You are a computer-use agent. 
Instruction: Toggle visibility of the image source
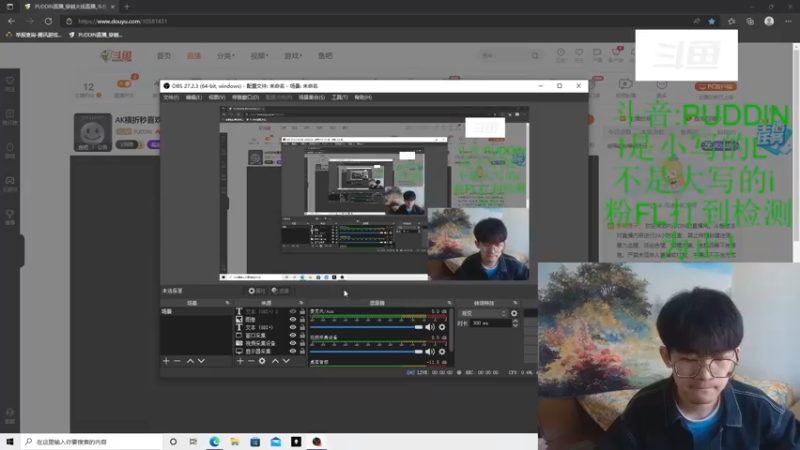[x=293, y=319]
